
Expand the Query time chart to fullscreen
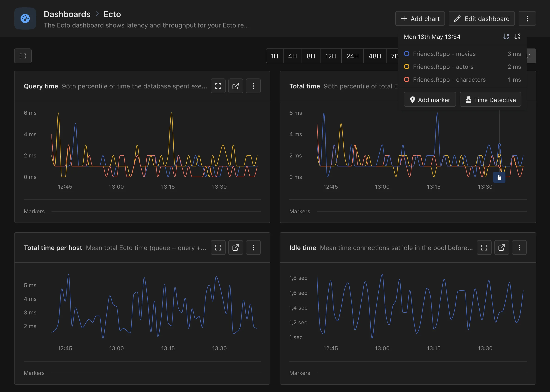(218, 86)
